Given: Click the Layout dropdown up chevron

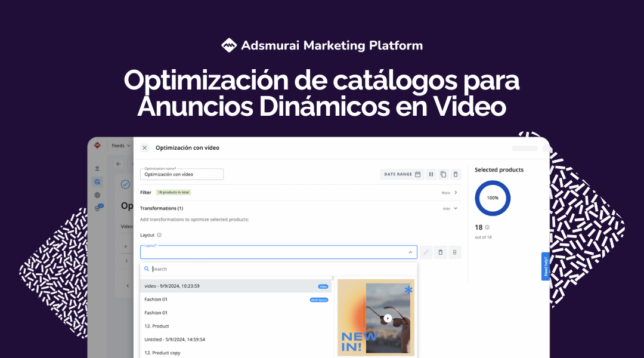Looking at the screenshot, I should pyautogui.click(x=410, y=252).
